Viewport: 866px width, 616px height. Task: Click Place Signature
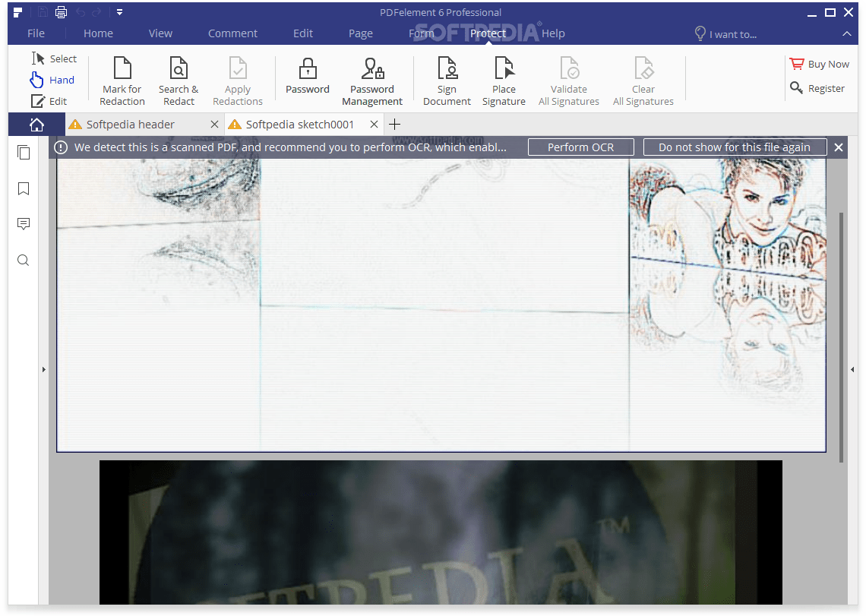[504, 81]
